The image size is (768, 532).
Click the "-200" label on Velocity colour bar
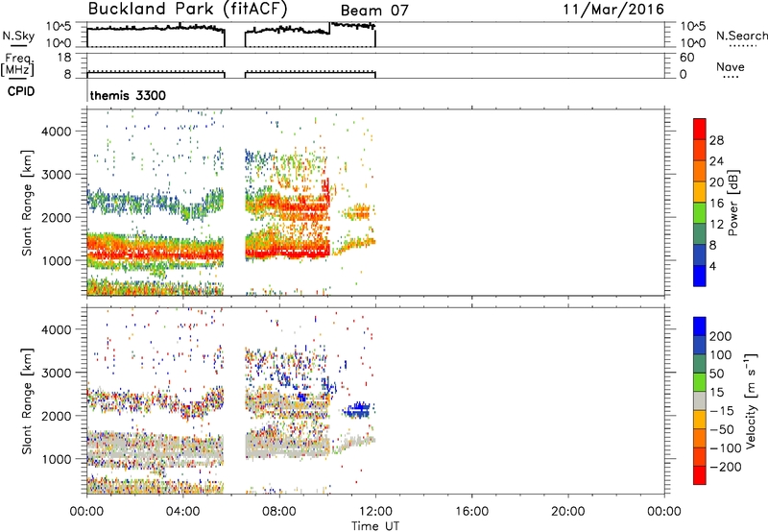tap(725, 467)
